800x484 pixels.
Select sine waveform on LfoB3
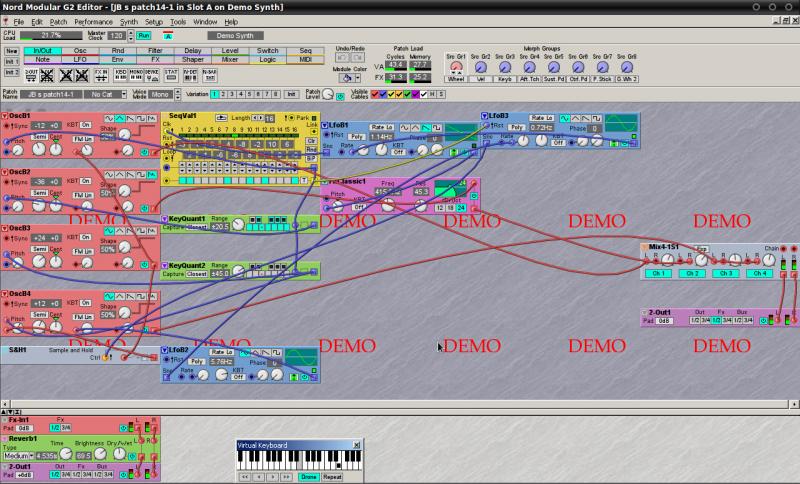point(564,118)
